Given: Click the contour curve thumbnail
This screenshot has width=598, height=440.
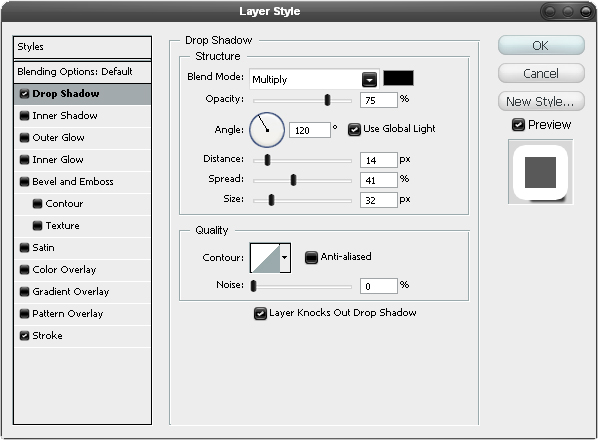Looking at the screenshot, I should [265, 258].
